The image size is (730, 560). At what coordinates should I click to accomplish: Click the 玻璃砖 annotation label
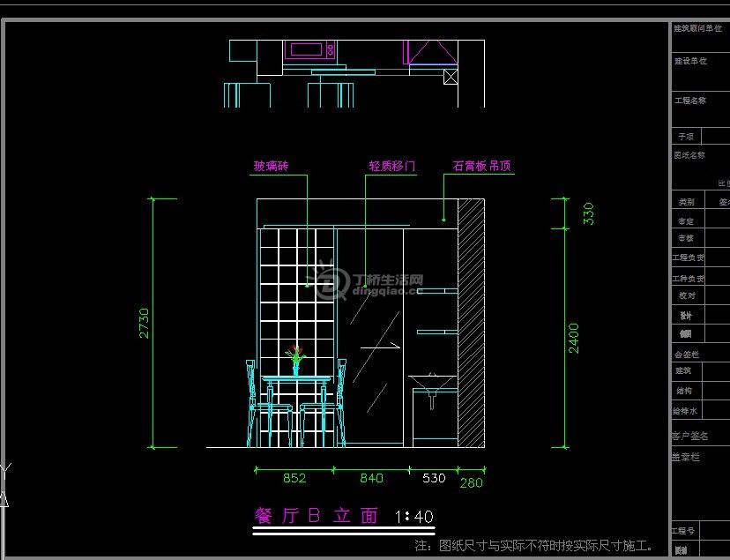pyautogui.click(x=272, y=166)
